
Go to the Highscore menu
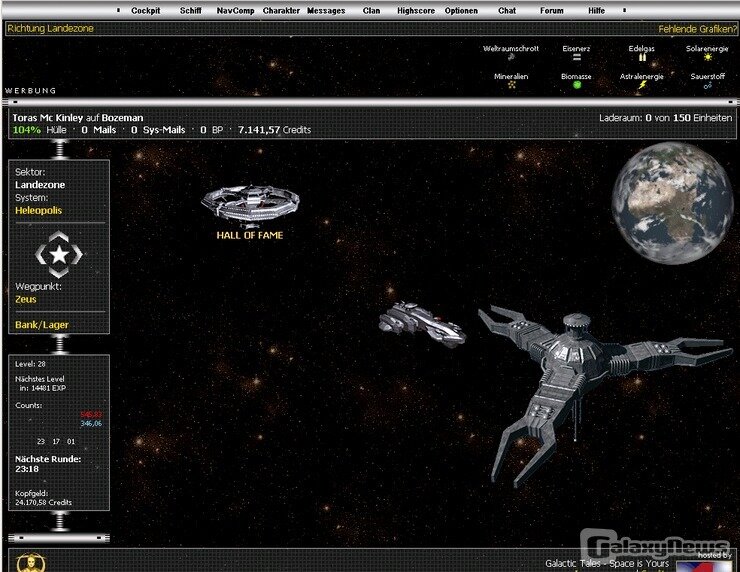click(414, 11)
